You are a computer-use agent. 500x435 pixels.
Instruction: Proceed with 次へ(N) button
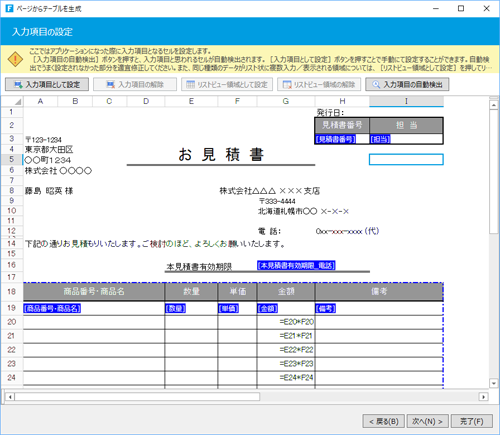pyautogui.click(x=427, y=421)
